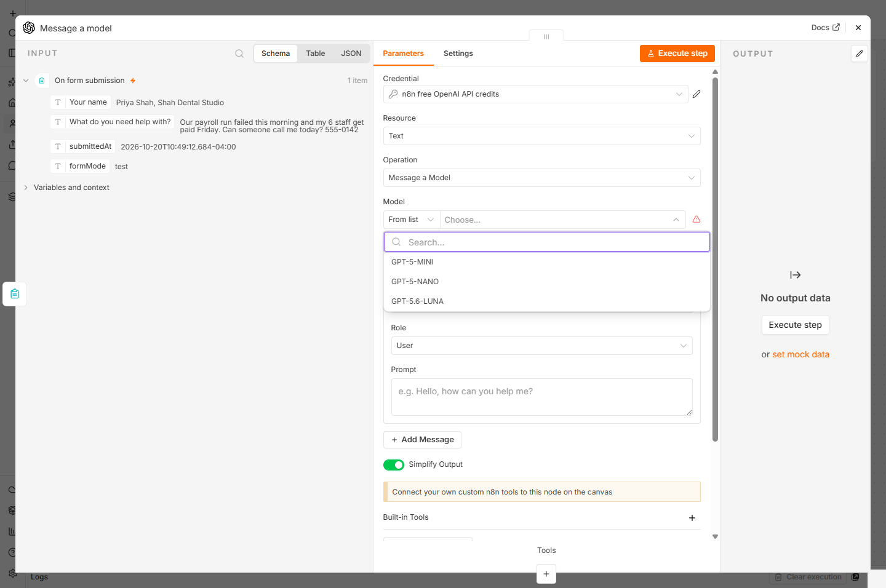The width and height of the screenshot is (886, 588).
Task: Collapse the model Choose... dropdown
Action: (x=562, y=220)
